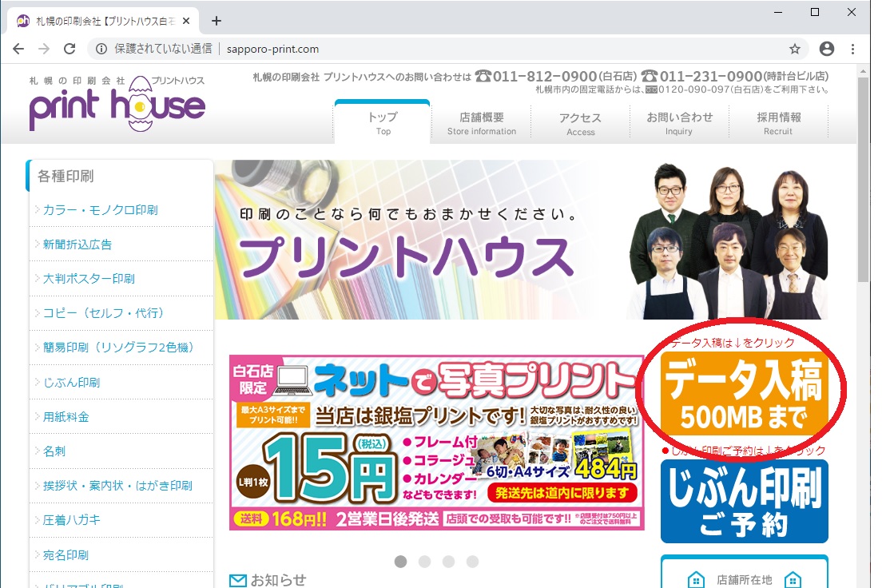This screenshot has width=890, height=588.
Task: Open the トップ Top navigation tab
Action: (383, 122)
